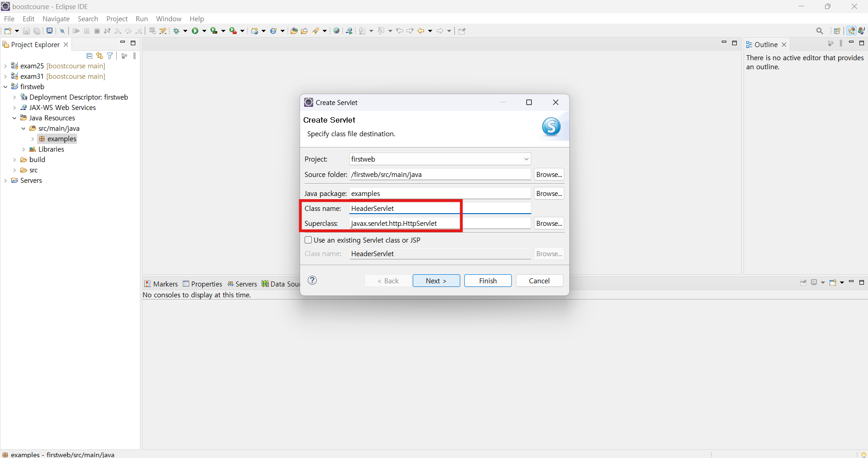The width and height of the screenshot is (868, 458).
Task: Click the Superclass input field
Action: click(x=440, y=223)
